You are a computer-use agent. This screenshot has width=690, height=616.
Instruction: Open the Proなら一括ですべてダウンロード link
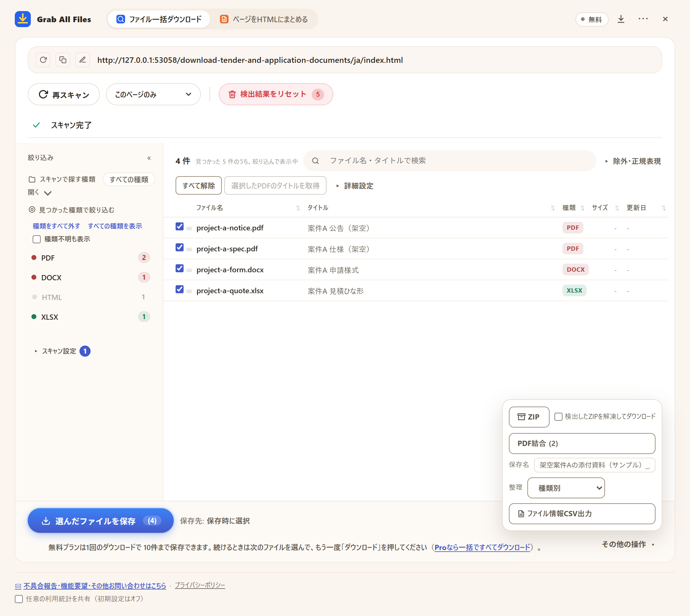click(x=482, y=547)
